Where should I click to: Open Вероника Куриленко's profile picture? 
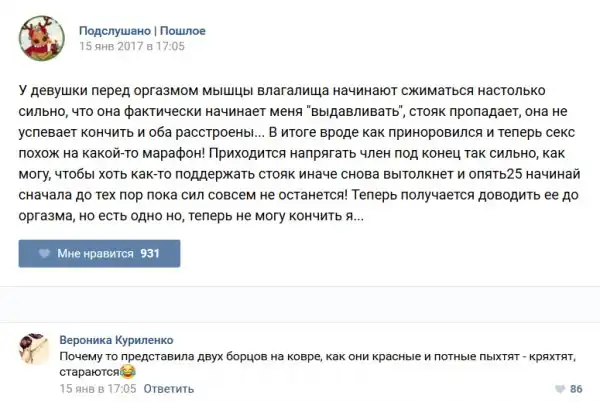click(34, 348)
